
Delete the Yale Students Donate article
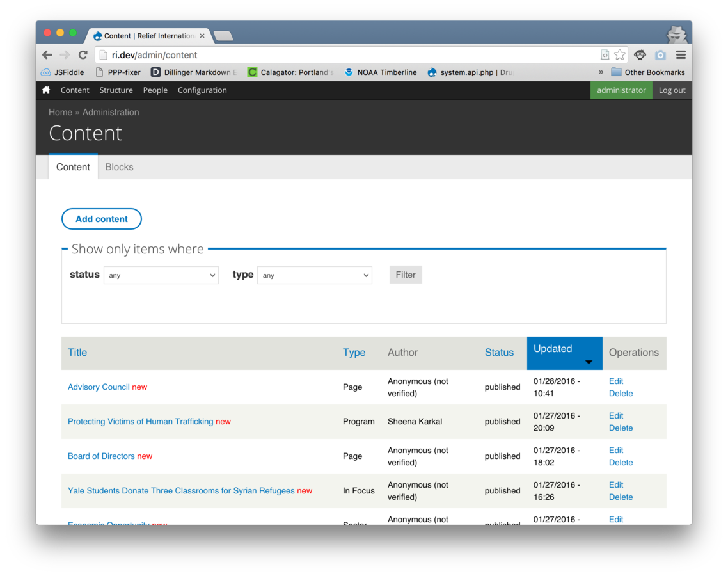(x=621, y=497)
